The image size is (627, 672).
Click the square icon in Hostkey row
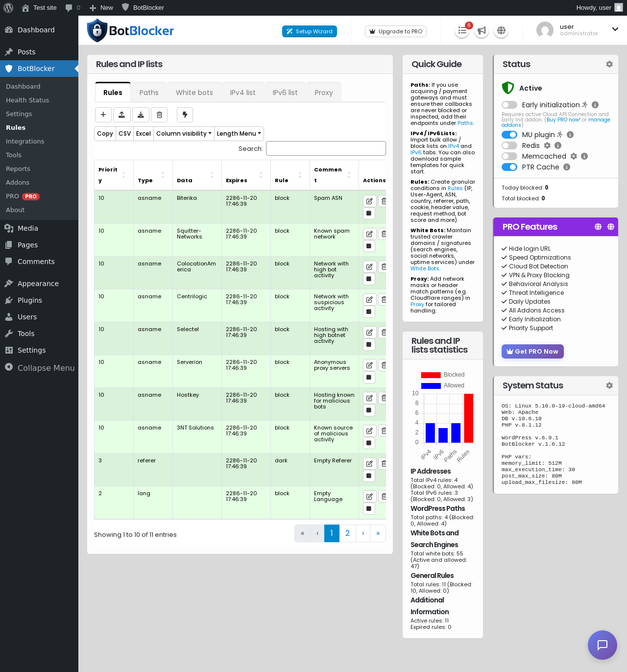tap(369, 410)
